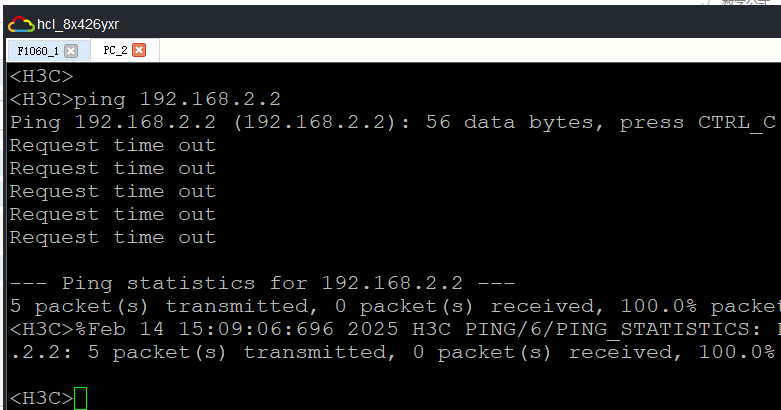The image size is (781, 410).
Task: Select the PC_2 tab
Action: pyautogui.click(x=116, y=50)
